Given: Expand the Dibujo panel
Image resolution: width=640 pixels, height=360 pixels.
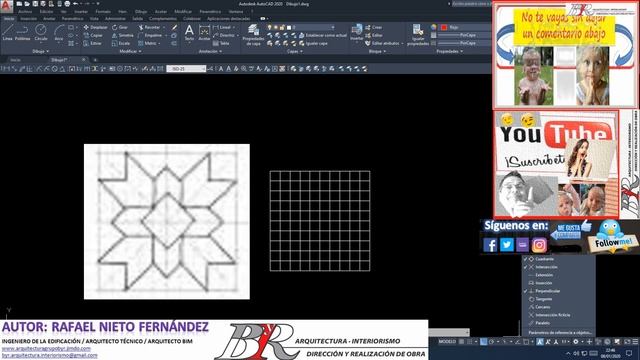Looking at the screenshot, I should coord(40,51).
